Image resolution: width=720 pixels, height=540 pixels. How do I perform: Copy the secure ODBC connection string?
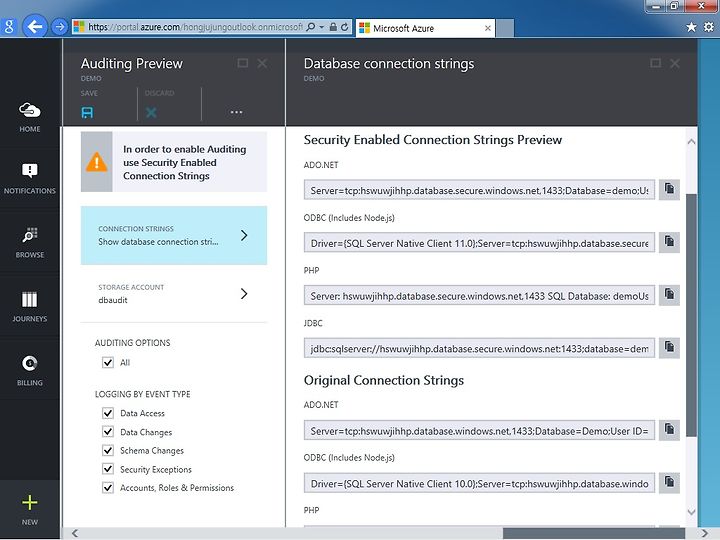coord(669,242)
